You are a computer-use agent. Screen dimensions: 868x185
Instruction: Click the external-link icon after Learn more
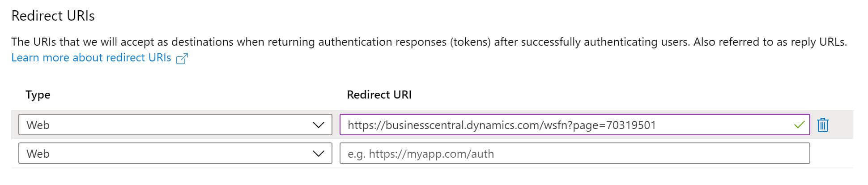point(182,58)
